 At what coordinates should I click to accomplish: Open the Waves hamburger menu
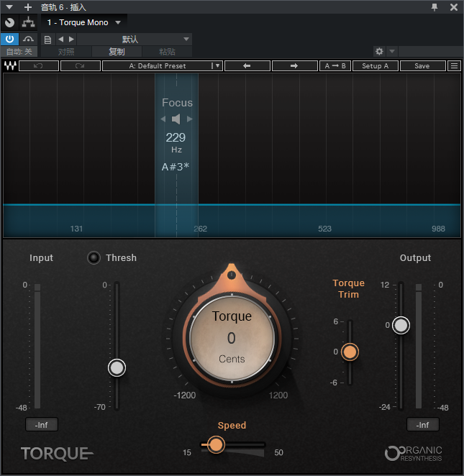pyautogui.click(x=454, y=66)
